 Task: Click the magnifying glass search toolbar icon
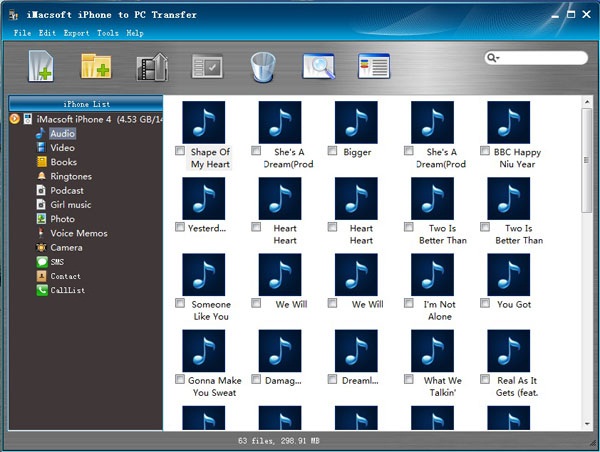tap(317, 66)
